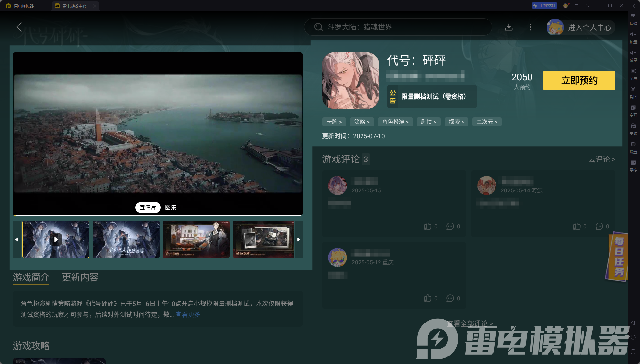Select the 雷电游戏中心 window tab

(x=75, y=6)
